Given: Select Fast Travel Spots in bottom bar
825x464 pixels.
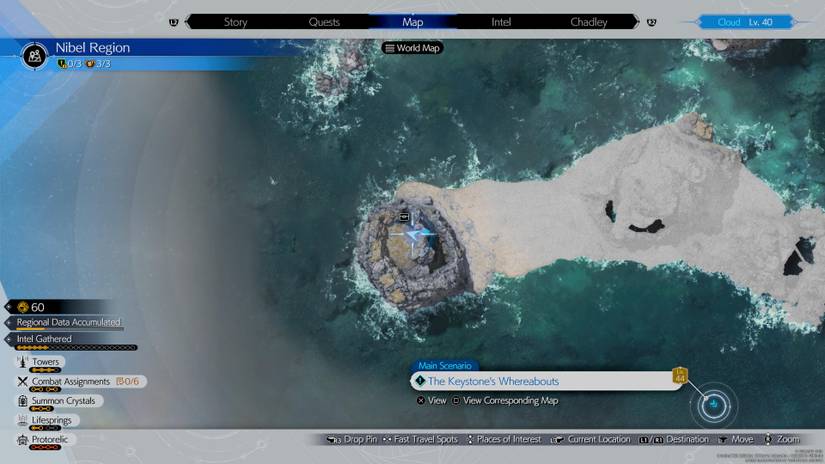Looking at the screenshot, I should click(x=421, y=439).
